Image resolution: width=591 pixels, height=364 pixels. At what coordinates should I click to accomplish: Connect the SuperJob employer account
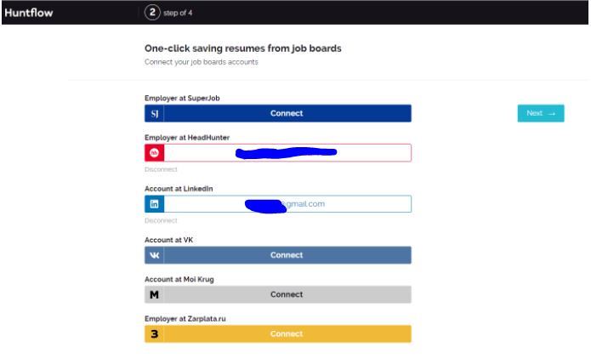[x=278, y=113]
